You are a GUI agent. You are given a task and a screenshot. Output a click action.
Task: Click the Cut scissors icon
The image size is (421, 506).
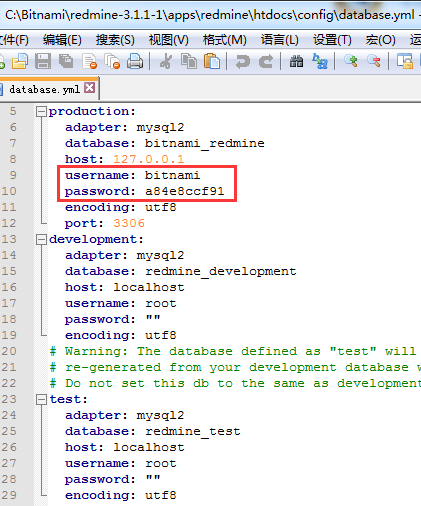coord(166,61)
